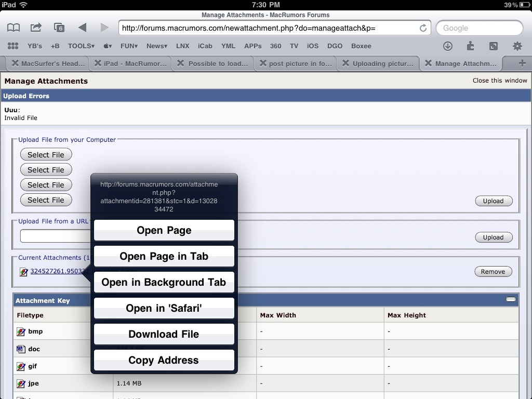Image resolution: width=532 pixels, height=399 pixels.
Task: Choose Copy Address
Action: click(x=164, y=360)
